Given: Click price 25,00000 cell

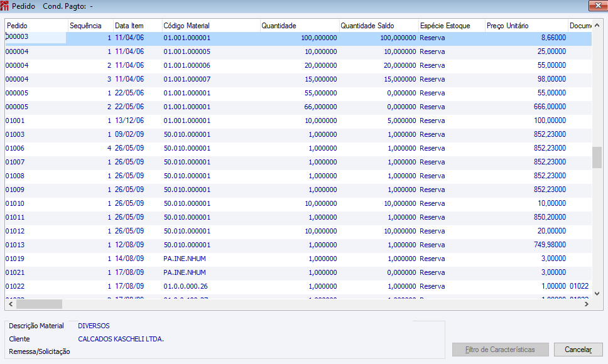Looking at the screenshot, I should pos(551,51).
